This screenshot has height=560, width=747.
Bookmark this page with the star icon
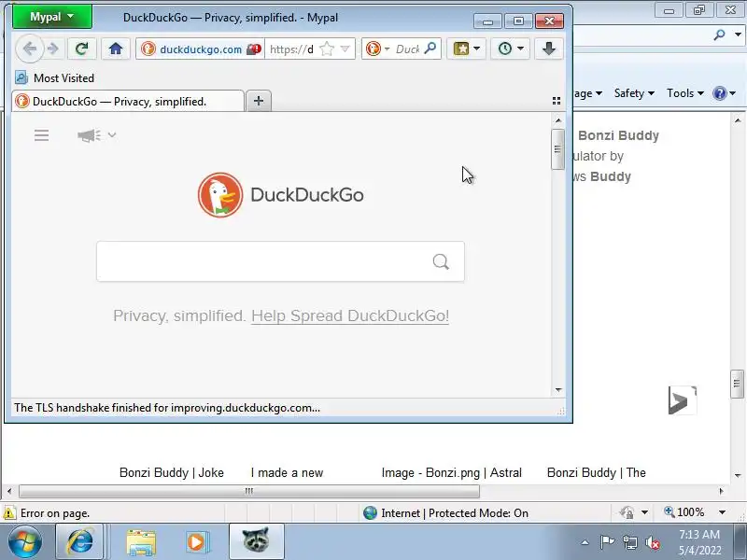click(x=327, y=49)
